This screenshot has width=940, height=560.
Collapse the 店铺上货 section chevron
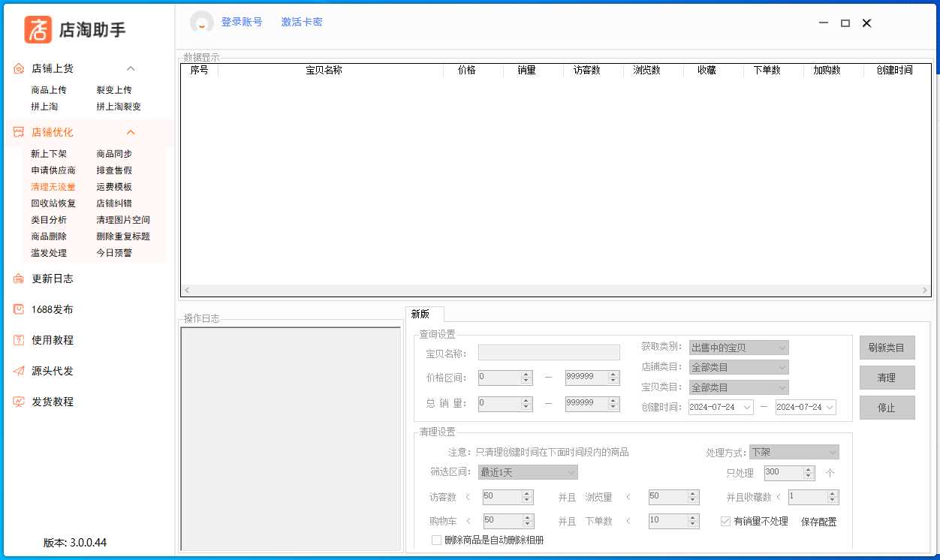pyautogui.click(x=131, y=69)
